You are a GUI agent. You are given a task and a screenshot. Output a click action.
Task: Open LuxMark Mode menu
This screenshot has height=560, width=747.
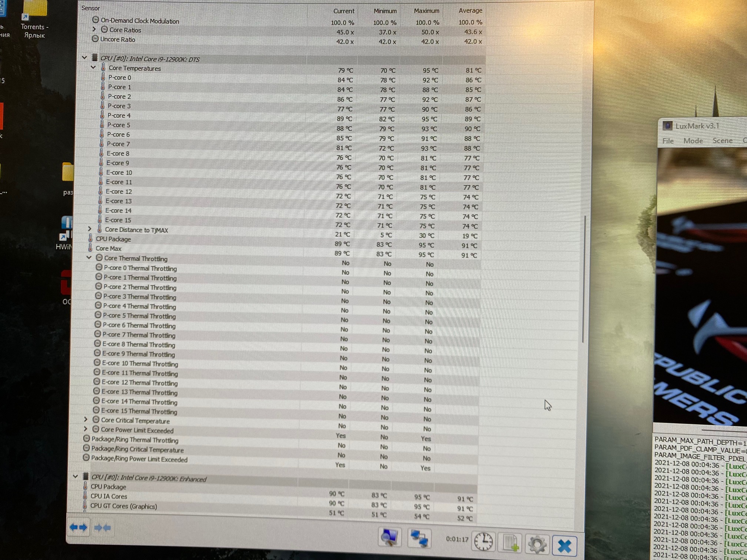tap(693, 141)
